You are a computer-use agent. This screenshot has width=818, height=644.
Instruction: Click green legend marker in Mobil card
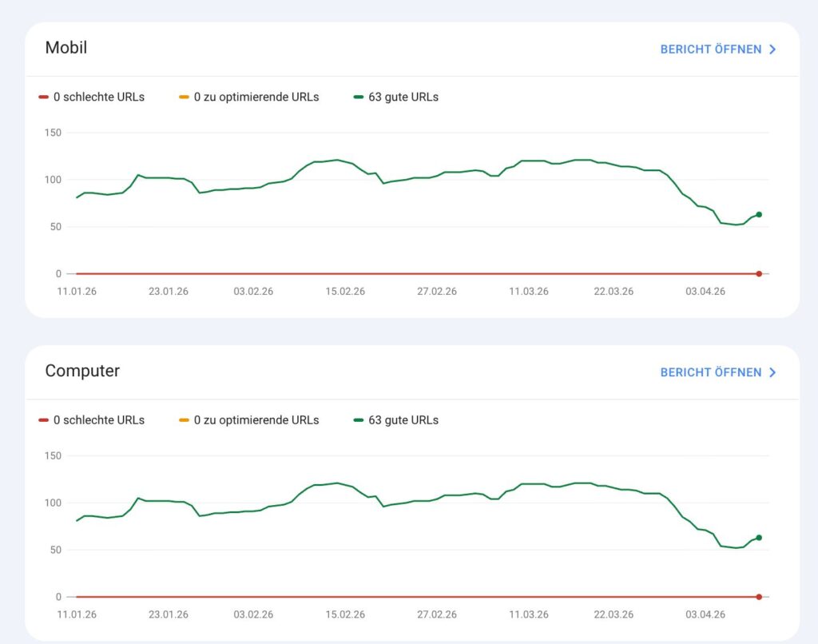[x=359, y=97]
